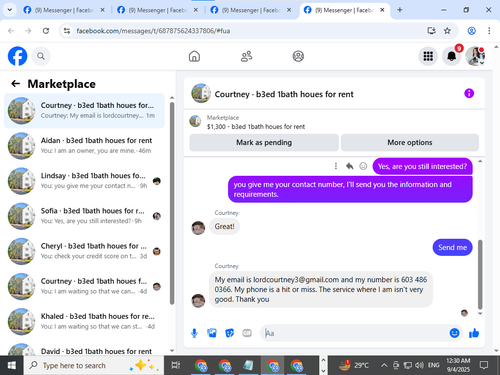Open the Khaled conversation
The image size is (500, 375).
pyautogui.click(x=84, y=322)
